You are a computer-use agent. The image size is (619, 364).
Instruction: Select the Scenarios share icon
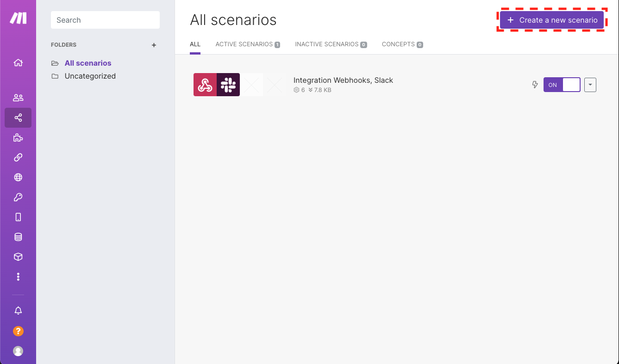18,117
